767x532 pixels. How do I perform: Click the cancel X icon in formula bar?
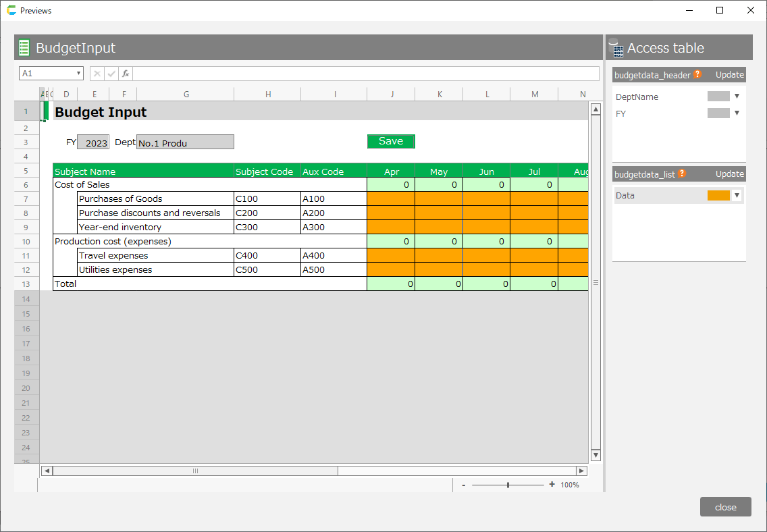pyautogui.click(x=97, y=74)
